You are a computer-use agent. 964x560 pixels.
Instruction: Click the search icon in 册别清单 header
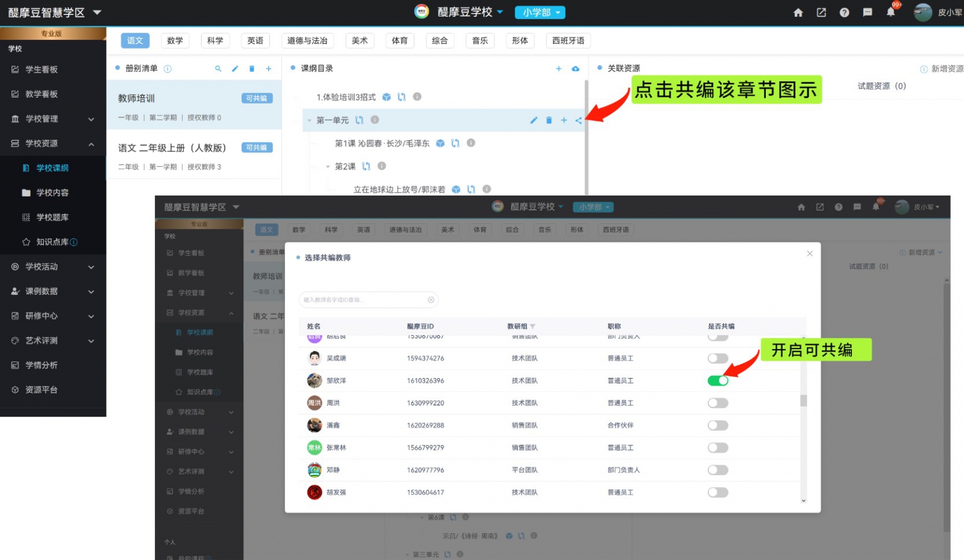[218, 69]
